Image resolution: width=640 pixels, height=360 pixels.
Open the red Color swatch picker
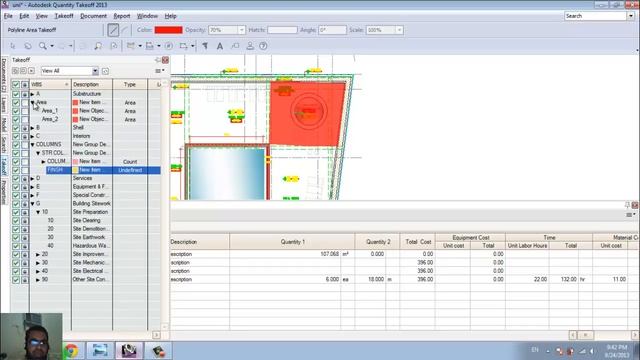[x=168, y=30]
